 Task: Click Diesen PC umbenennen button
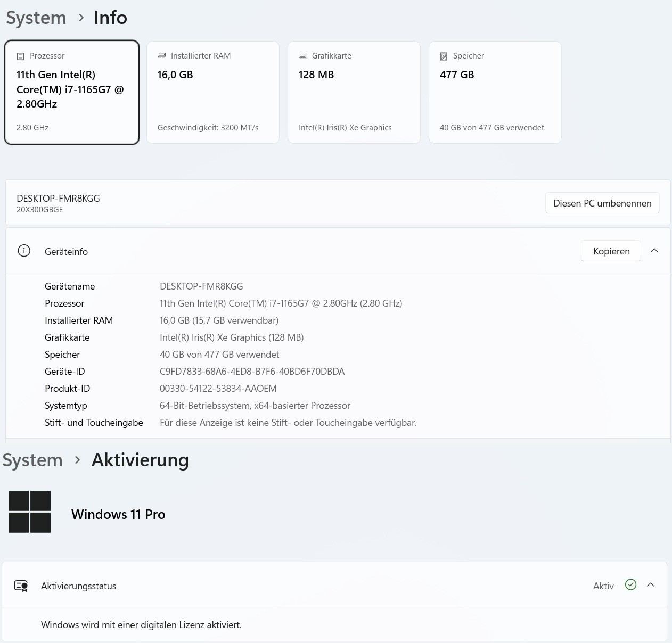pos(602,203)
